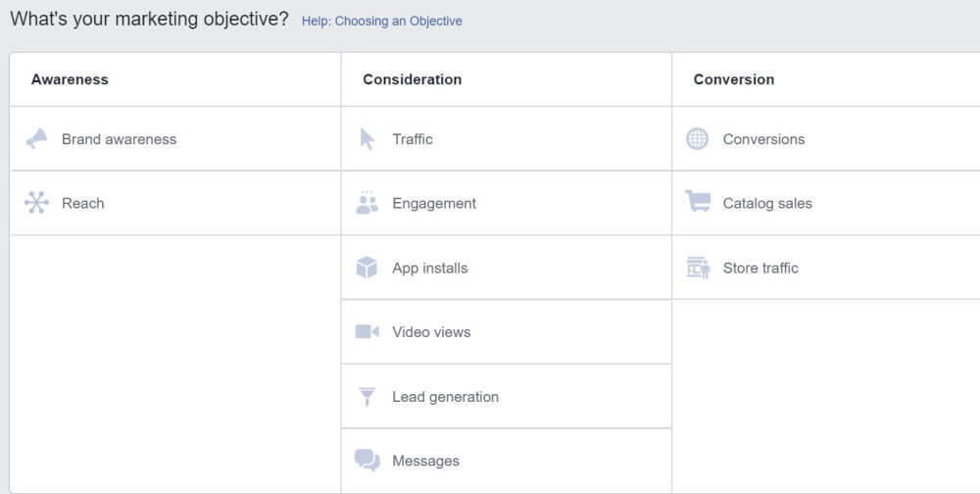
Task: Click the App installs box icon
Action: [367, 268]
